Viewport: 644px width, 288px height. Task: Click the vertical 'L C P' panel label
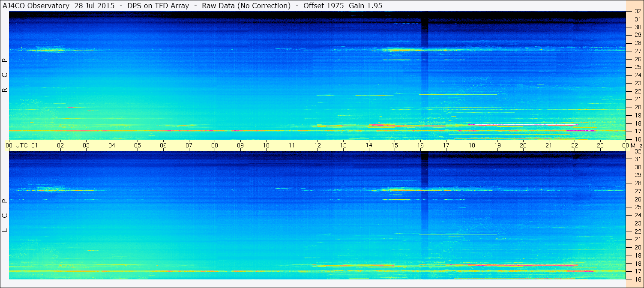click(5, 215)
